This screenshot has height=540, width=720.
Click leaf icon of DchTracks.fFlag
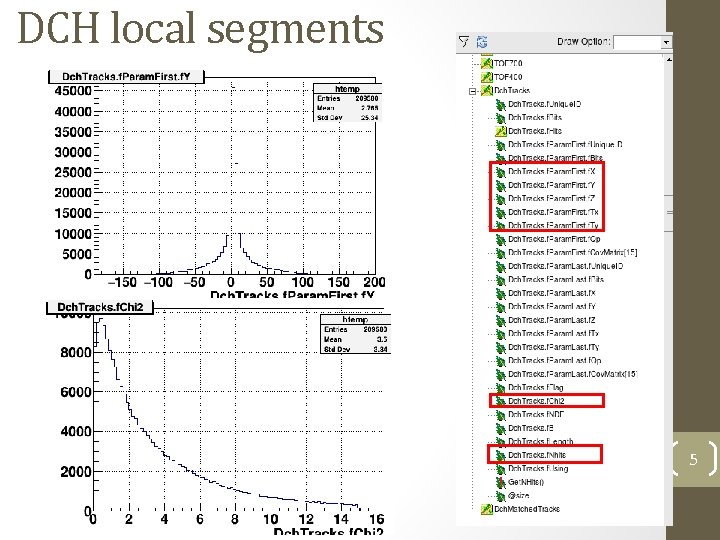tap(501, 388)
